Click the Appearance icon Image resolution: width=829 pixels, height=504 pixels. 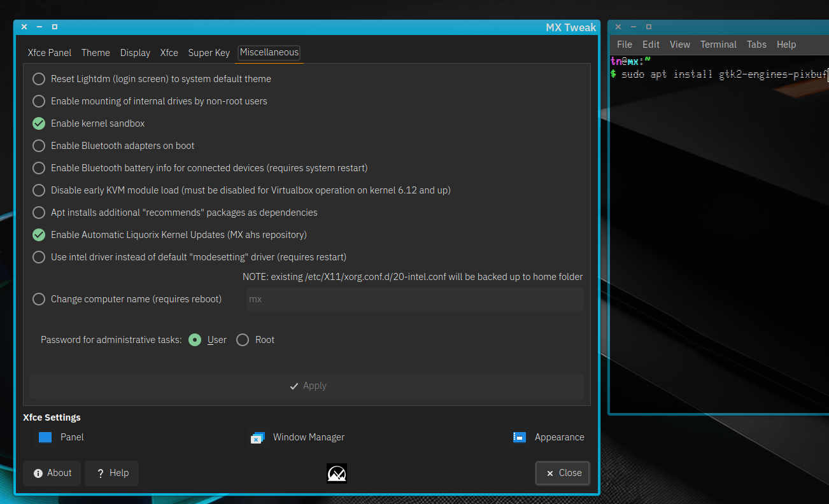tap(520, 437)
